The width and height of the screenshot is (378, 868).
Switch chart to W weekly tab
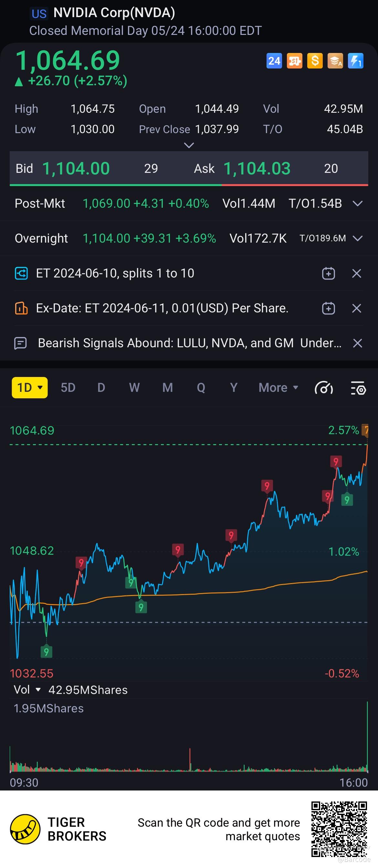point(134,388)
